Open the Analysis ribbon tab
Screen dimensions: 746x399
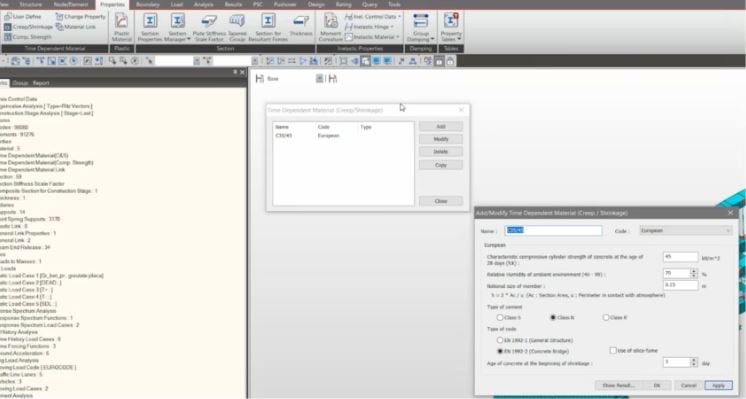(x=204, y=4)
